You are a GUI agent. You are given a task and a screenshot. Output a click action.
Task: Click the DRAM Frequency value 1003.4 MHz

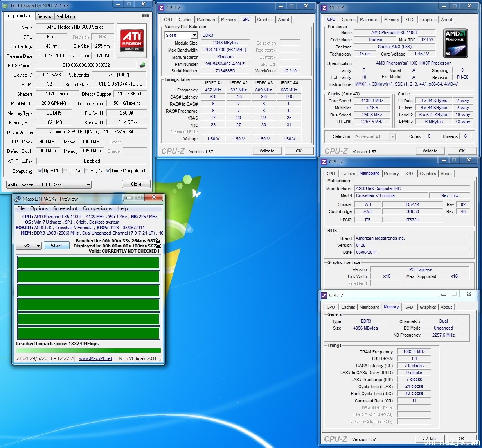pyautogui.click(x=414, y=352)
